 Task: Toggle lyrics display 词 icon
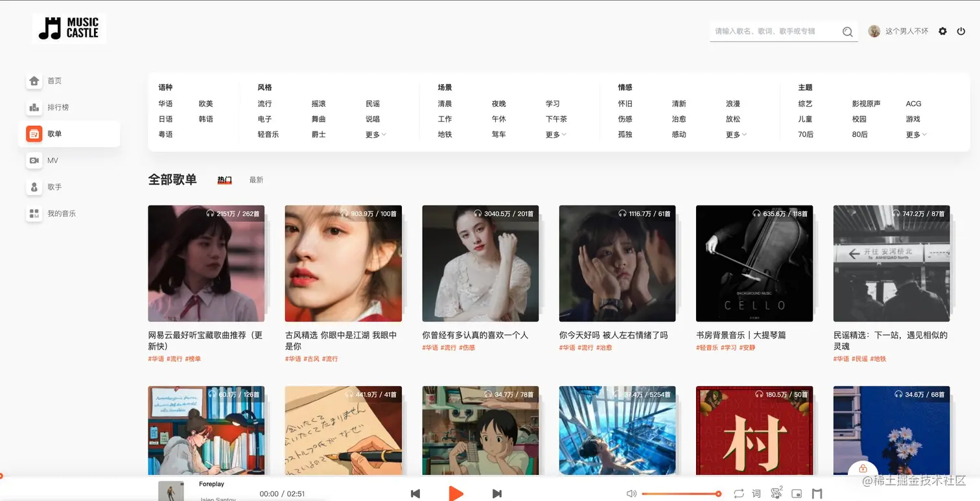click(756, 494)
